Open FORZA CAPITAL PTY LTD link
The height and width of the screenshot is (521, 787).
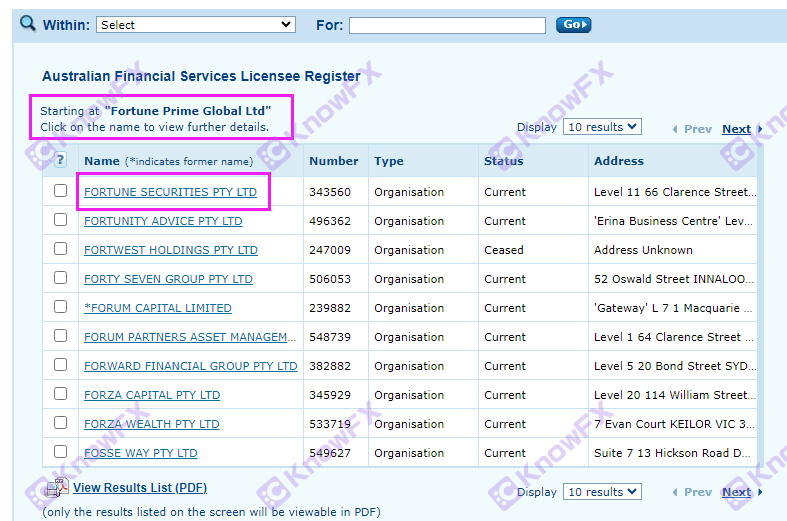tap(152, 396)
